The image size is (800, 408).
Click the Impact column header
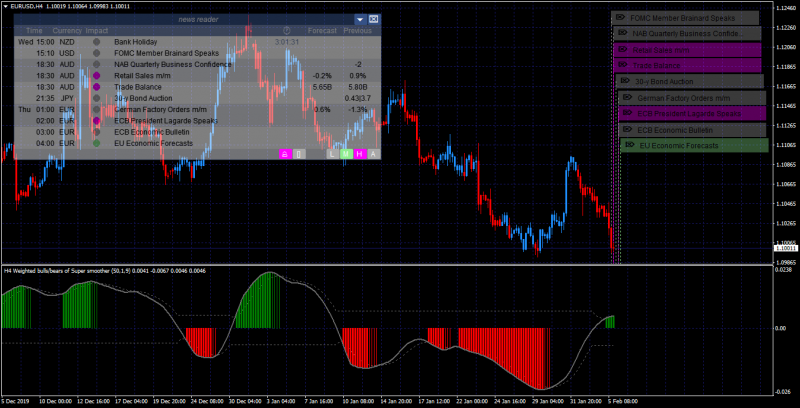[96, 31]
